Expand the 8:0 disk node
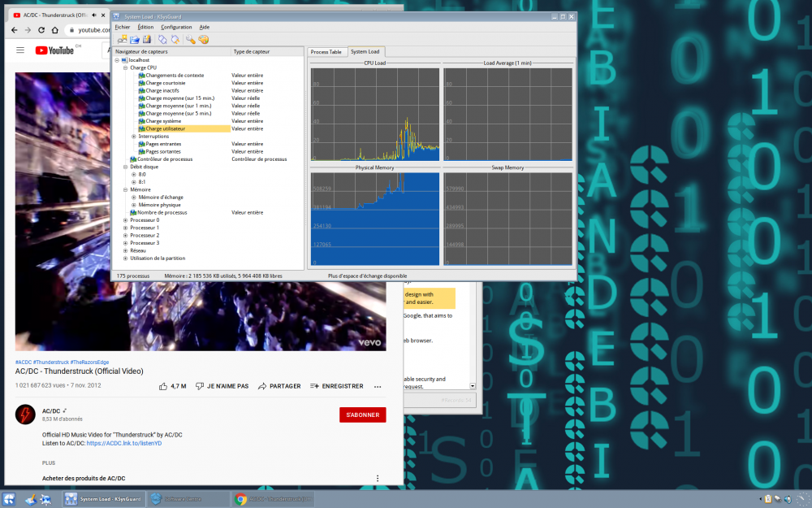Viewport: 812px width, 508px height. [134, 175]
